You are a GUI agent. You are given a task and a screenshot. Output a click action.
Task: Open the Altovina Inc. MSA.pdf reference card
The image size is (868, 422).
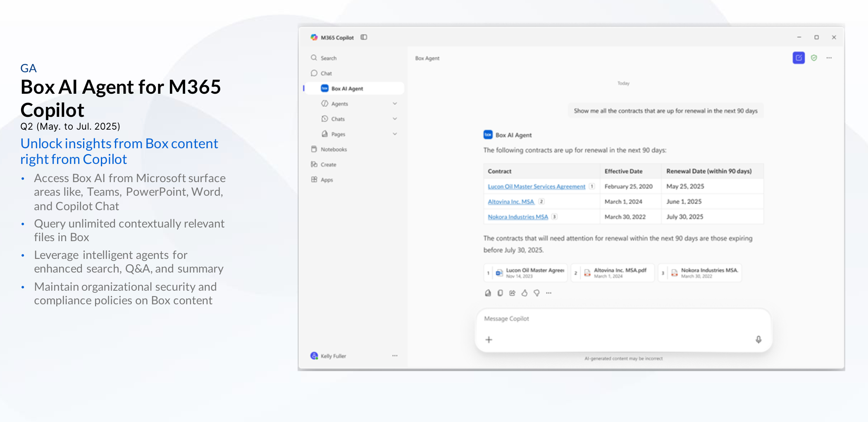click(613, 273)
